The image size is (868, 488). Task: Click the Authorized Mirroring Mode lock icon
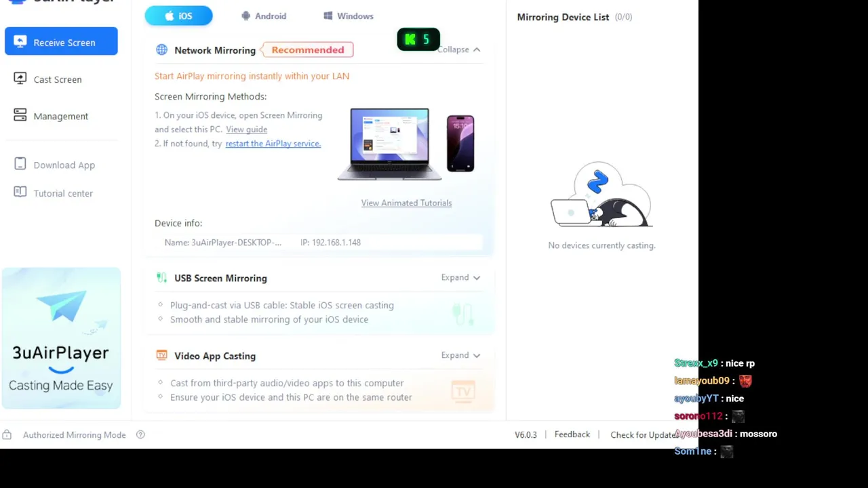(7, 434)
